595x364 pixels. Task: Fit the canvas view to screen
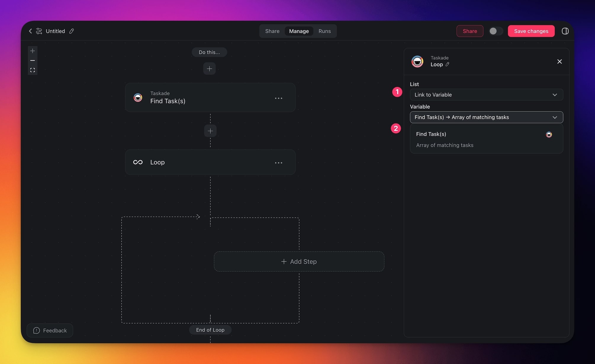pyautogui.click(x=33, y=70)
